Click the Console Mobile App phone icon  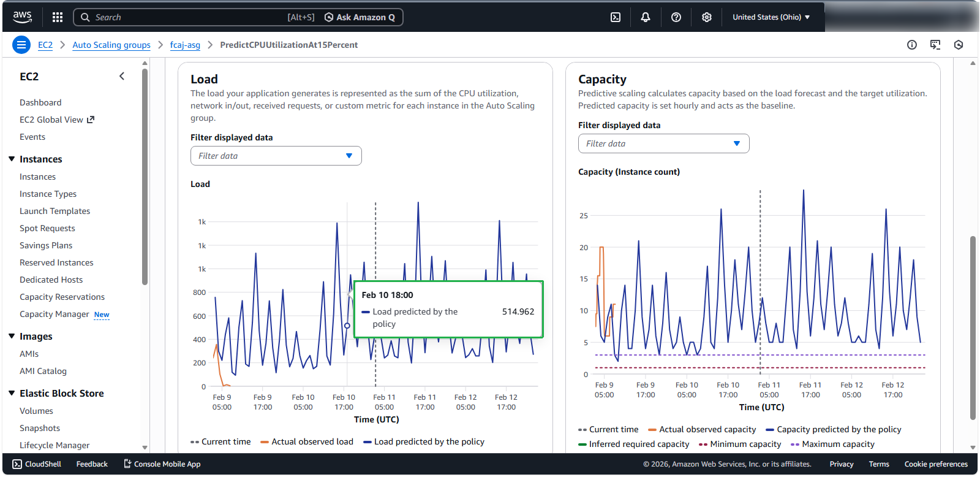pos(127,464)
